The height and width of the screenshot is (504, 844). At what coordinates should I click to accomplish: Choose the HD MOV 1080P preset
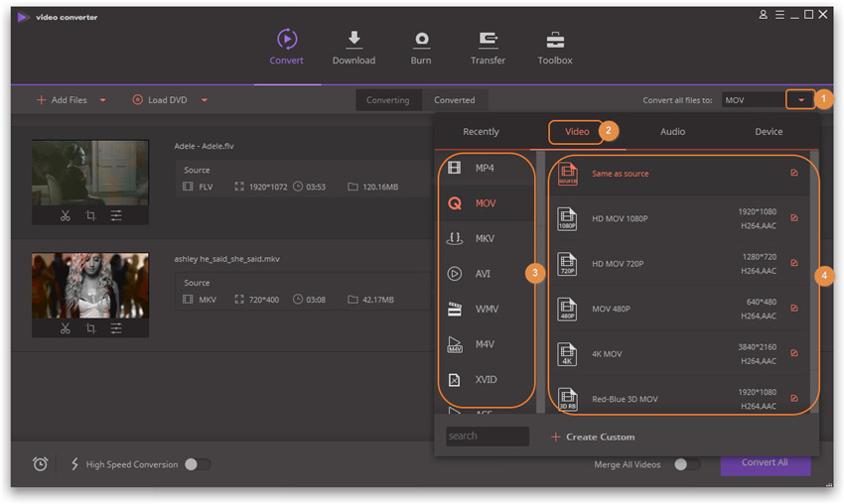pos(678,218)
